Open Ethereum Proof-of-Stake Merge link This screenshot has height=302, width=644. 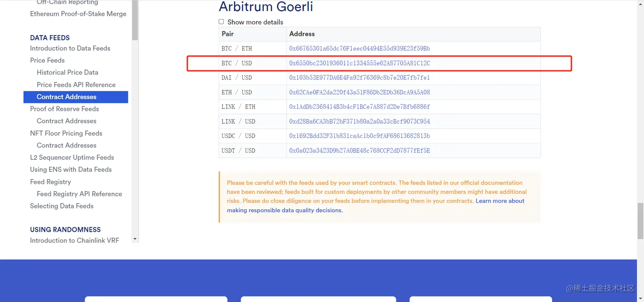point(78,14)
